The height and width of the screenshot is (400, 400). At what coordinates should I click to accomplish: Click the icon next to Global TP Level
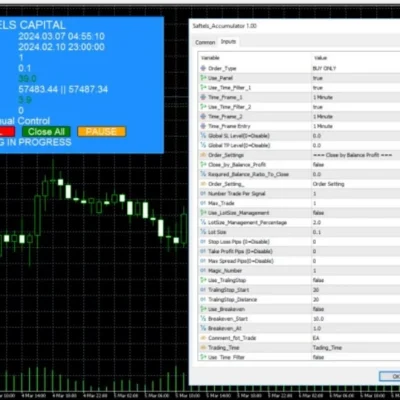point(203,145)
